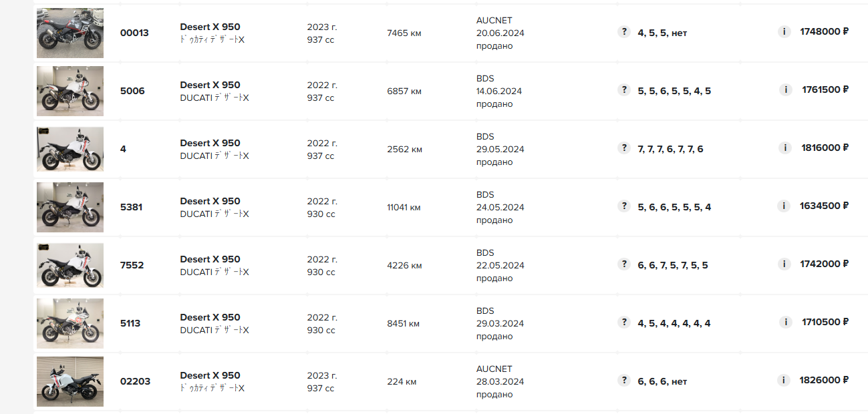
Task: Click the question mark icon for lot 5113
Action: coord(624,323)
